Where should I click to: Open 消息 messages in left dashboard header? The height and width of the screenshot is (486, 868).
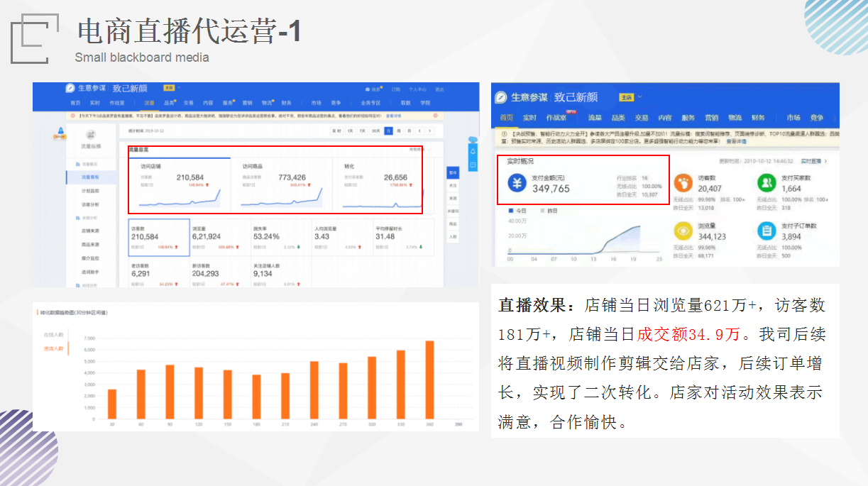click(x=373, y=89)
